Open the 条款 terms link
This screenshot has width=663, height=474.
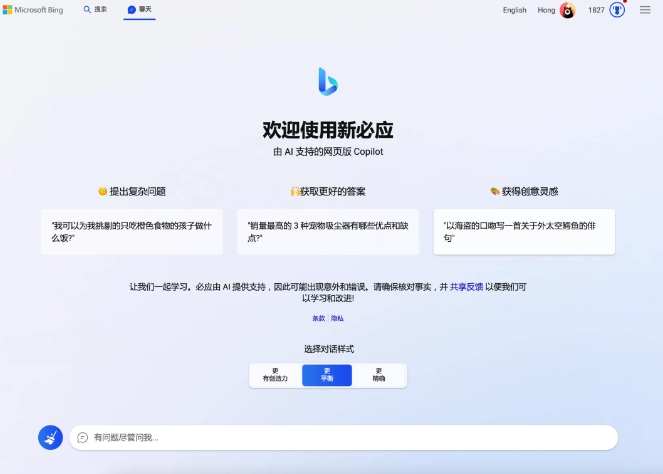(318, 318)
